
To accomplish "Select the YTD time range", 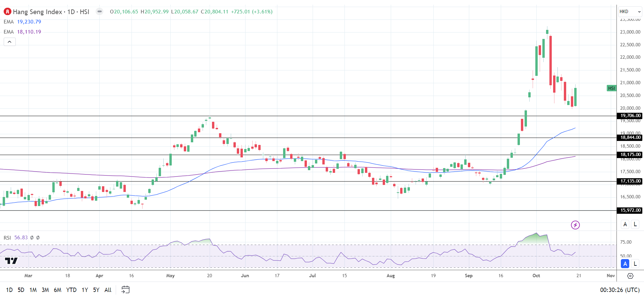I will pos(71,290).
